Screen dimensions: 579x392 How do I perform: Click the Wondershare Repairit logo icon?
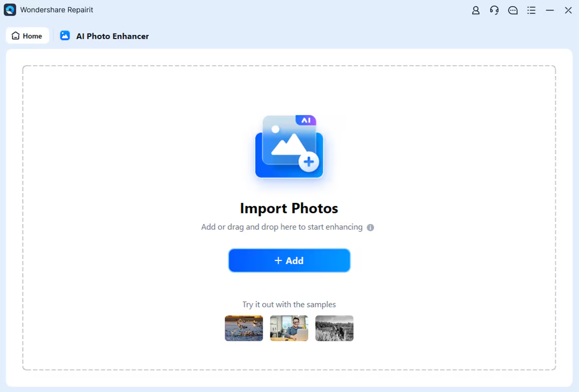click(x=10, y=10)
